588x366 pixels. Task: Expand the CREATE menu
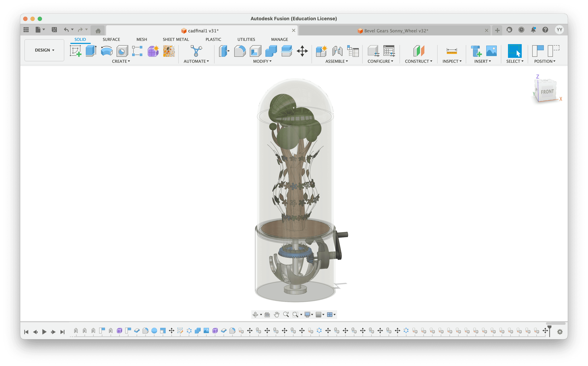pyautogui.click(x=121, y=61)
